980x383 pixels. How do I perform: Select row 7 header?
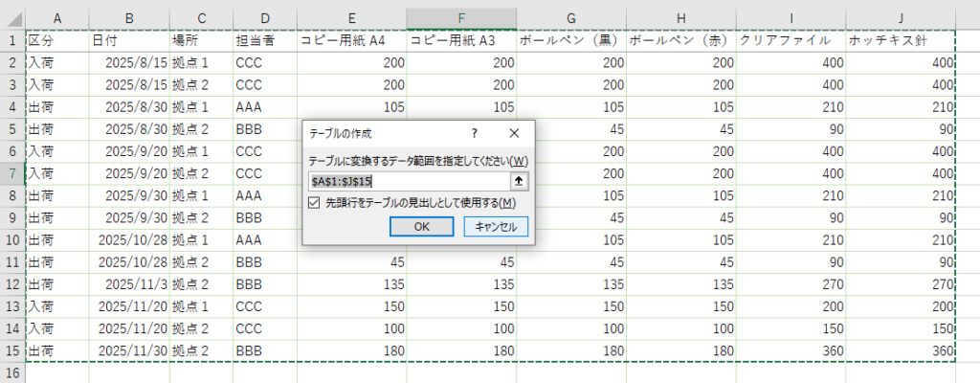coord(12,173)
